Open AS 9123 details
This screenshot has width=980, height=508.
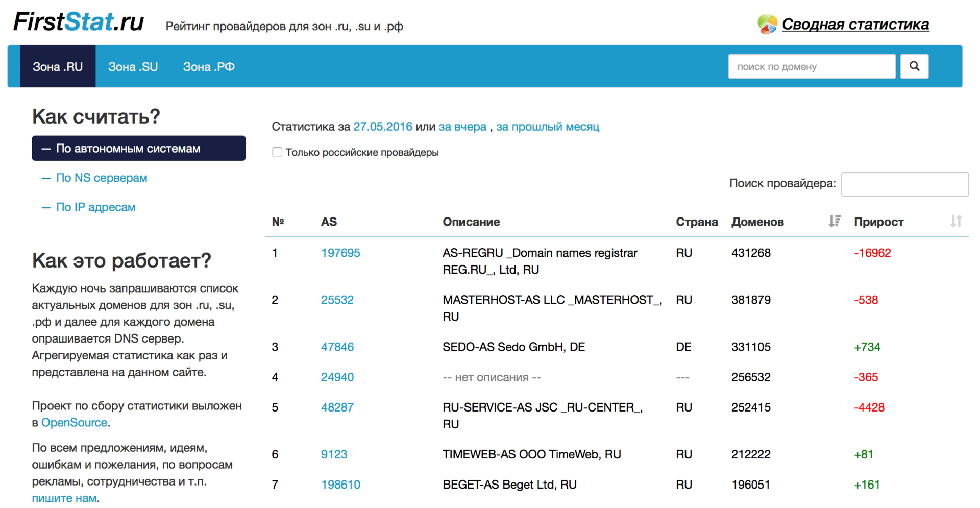334,454
